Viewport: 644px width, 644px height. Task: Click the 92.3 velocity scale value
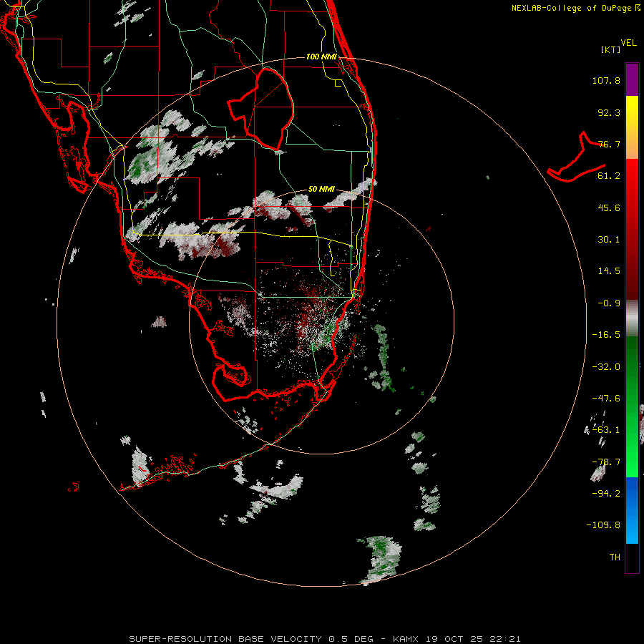pos(609,112)
